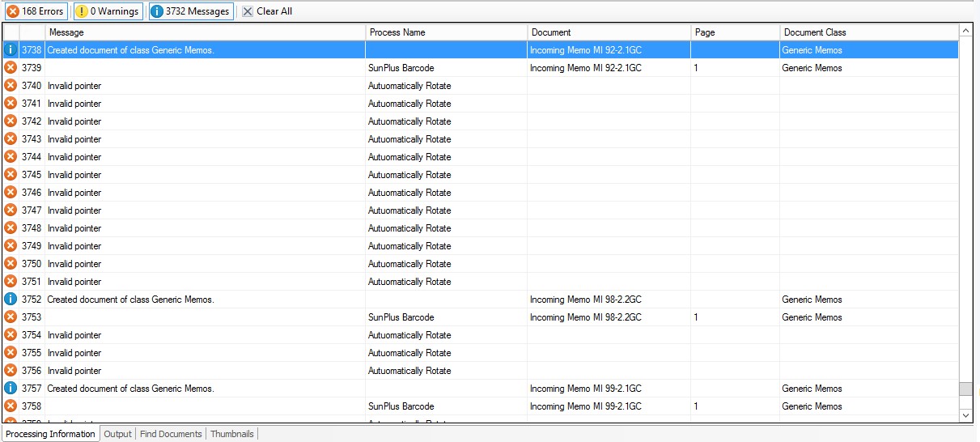Click the error icon on row 3753
980x442 pixels.
(11, 317)
